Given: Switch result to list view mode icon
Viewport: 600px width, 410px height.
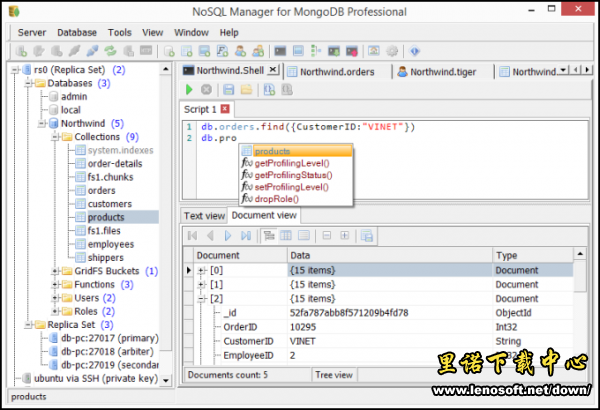Looking at the screenshot, I should tap(304, 235).
